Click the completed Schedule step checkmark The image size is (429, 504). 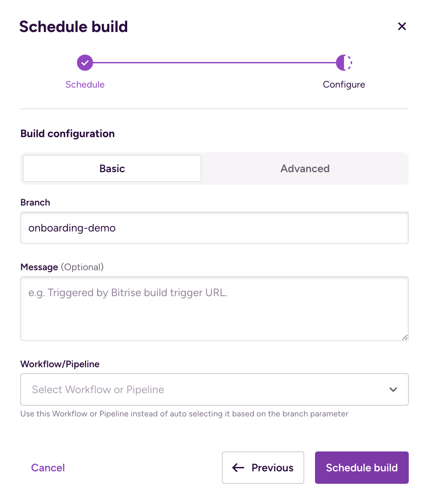click(x=85, y=63)
